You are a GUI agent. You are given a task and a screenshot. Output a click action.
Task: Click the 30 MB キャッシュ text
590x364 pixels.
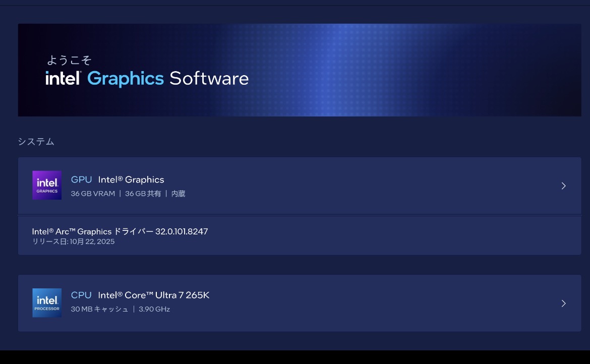[99, 309]
